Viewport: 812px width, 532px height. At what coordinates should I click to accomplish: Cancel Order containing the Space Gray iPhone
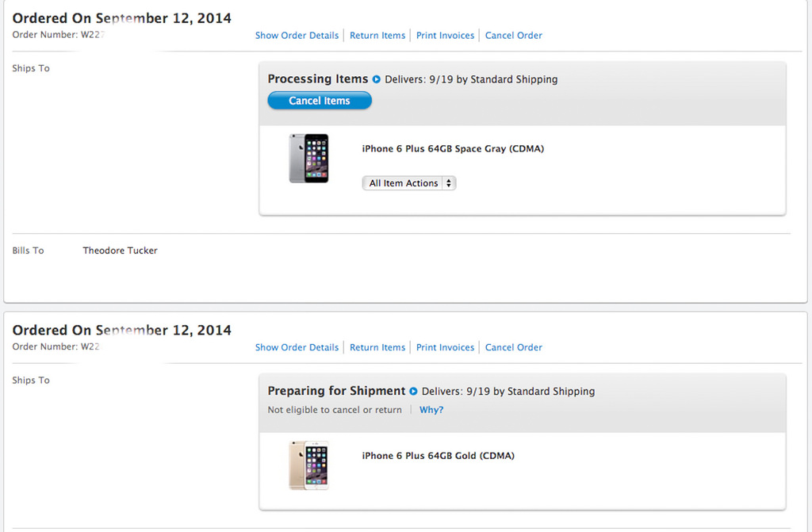(514, 36)
